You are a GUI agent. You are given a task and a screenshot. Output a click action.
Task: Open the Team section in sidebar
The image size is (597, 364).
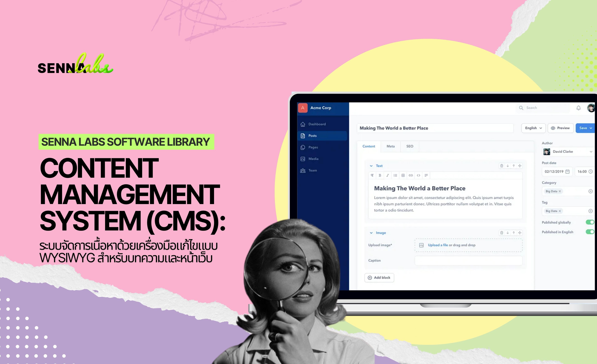point(322,170)
